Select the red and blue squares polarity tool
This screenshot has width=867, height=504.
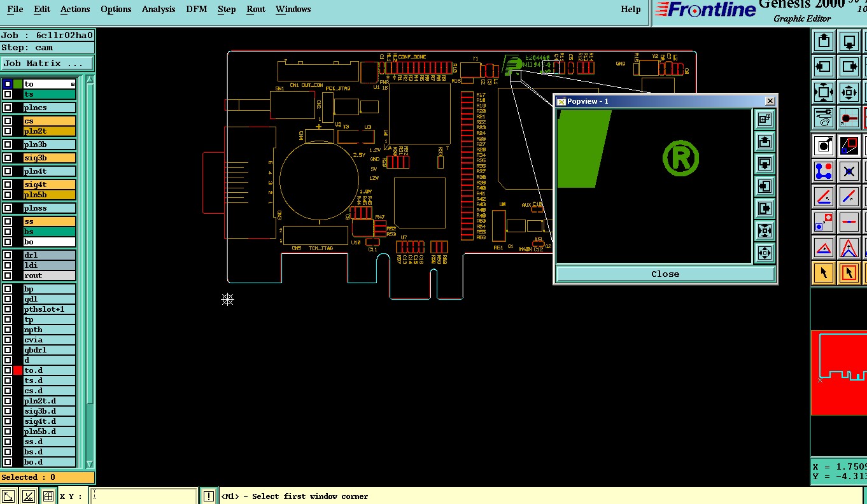849,146
